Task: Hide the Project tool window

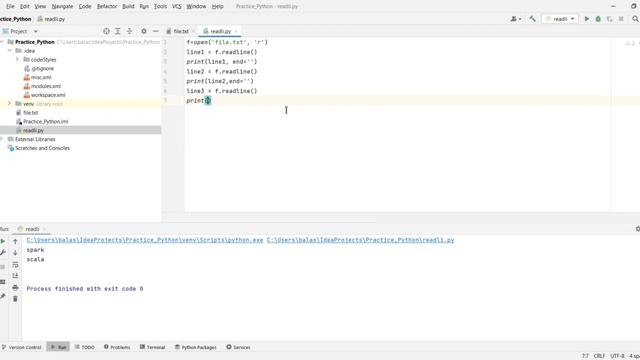Action: coord(156,31)
